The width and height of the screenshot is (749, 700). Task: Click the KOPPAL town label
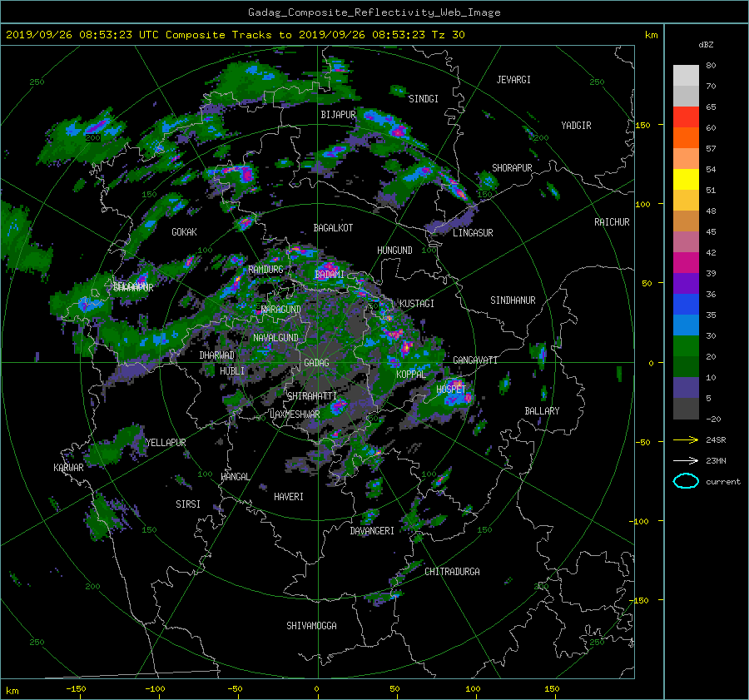(411, 375)
